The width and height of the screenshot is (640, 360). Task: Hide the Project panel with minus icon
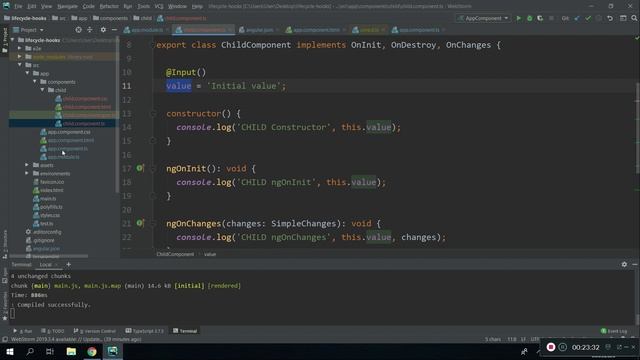tap(114, 30)
